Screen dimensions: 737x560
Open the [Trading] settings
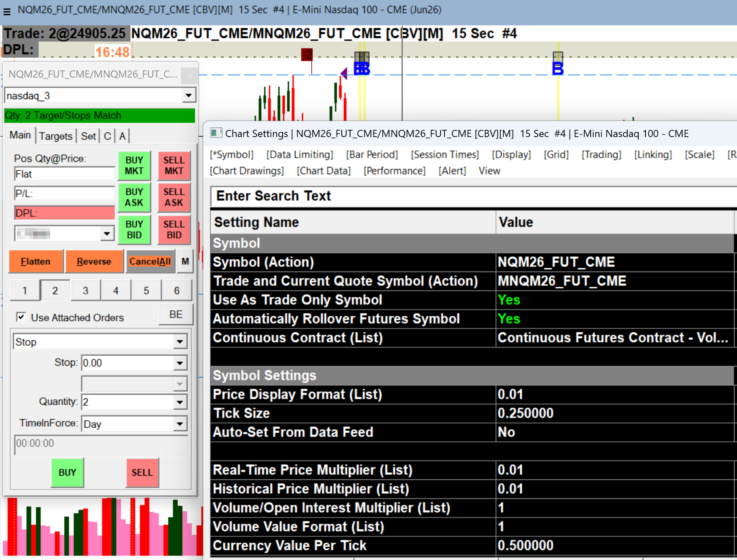pos(602,155)
